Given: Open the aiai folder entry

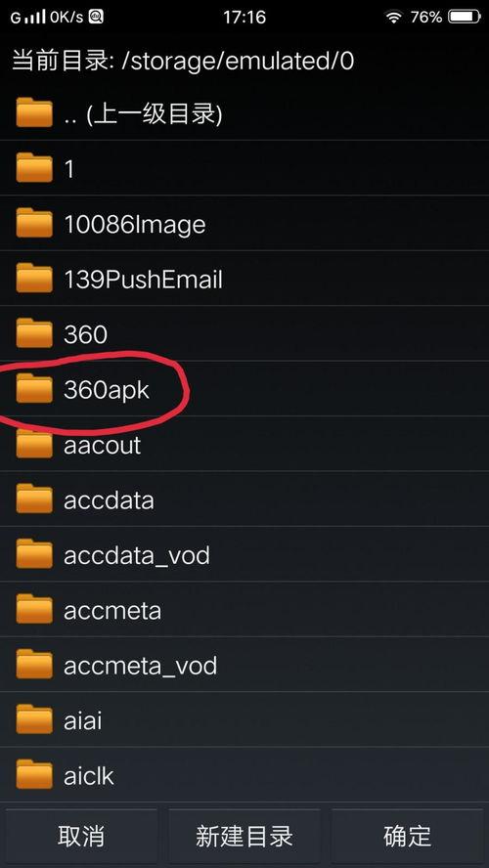Looking at the screenshot, I should (x=244, y=719).
